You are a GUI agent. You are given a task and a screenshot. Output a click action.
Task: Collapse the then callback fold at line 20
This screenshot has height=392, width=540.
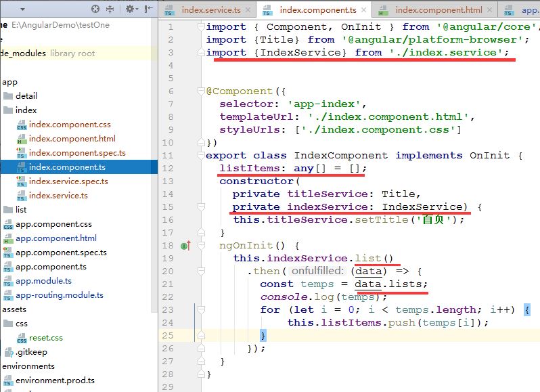tap(201, 271)
